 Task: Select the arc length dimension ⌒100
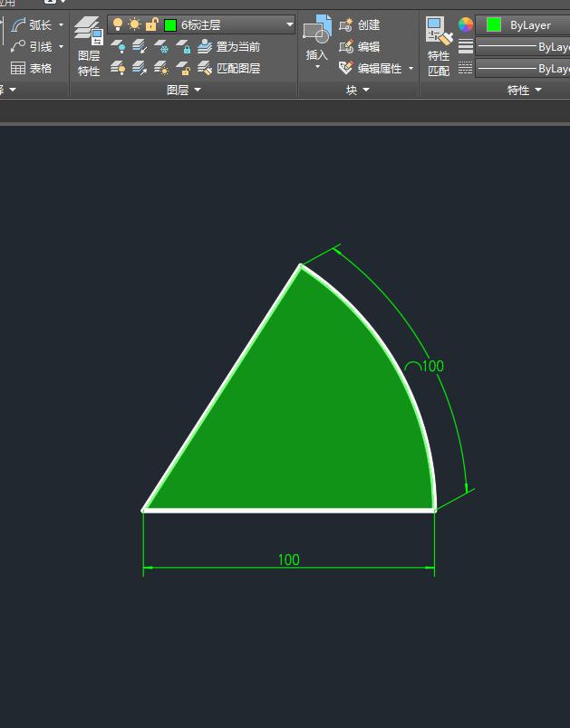click(x=424, y=366)
